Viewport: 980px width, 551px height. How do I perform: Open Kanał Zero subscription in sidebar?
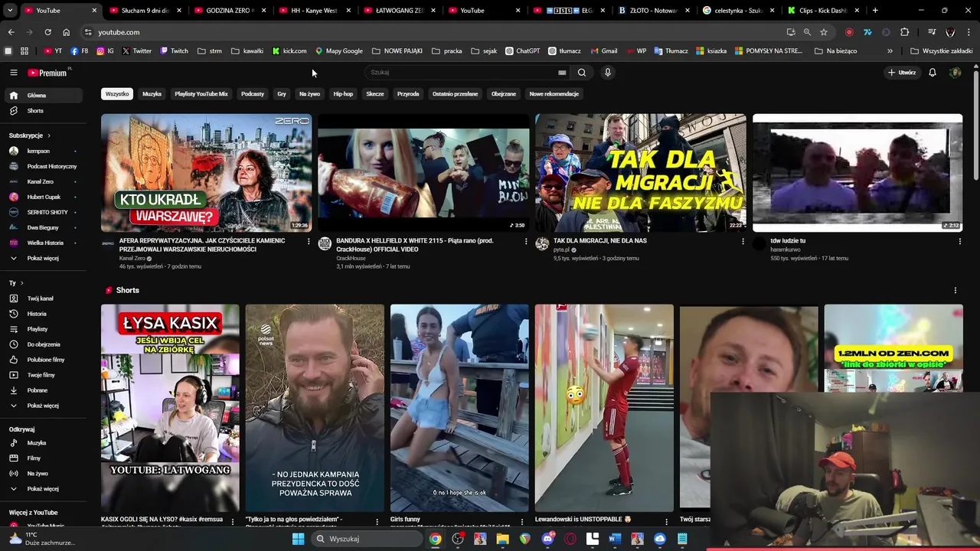coord(42,182)
